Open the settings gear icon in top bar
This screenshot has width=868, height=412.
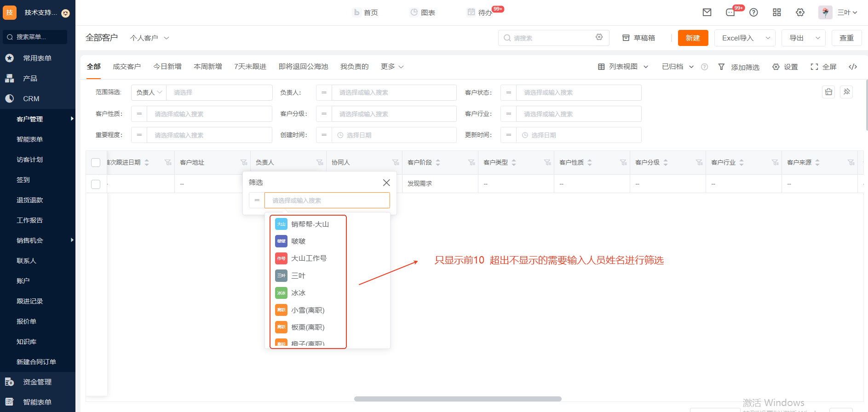coord(800,12)
